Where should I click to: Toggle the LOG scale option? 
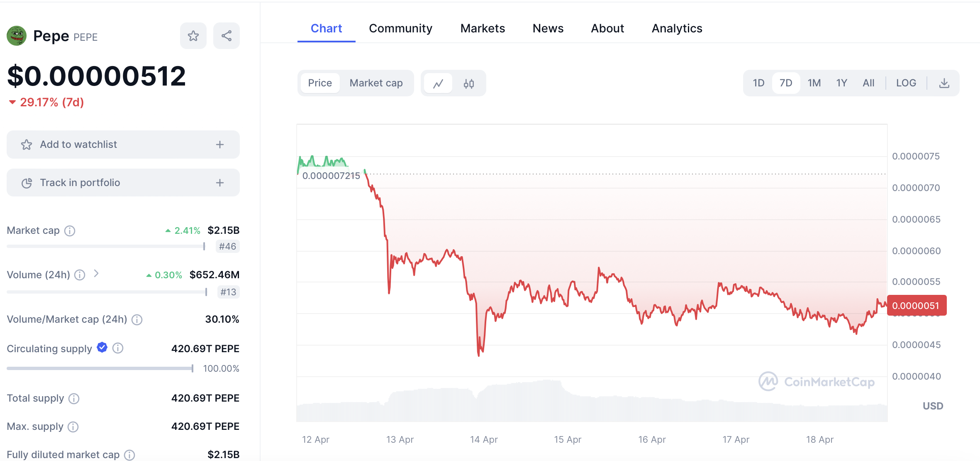tap(906, 83)
